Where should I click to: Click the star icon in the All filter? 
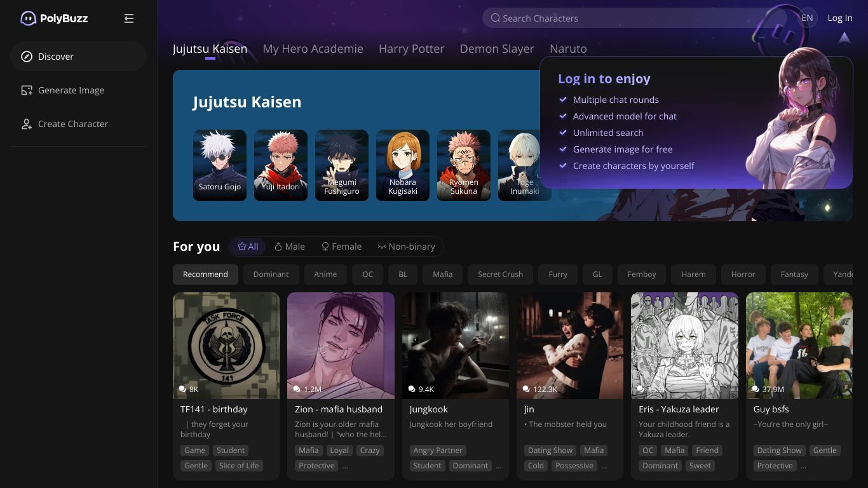(242, 247)
